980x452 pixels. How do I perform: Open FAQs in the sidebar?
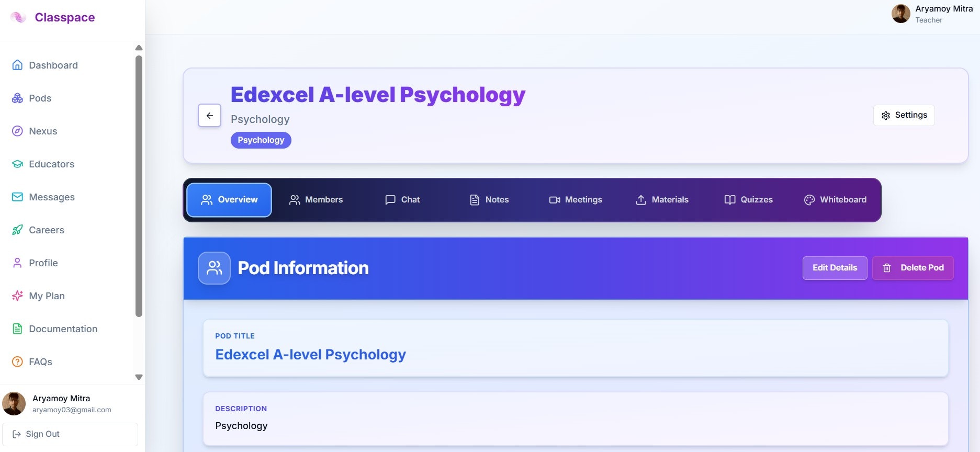pyautogui.click(x=67, y=361)
